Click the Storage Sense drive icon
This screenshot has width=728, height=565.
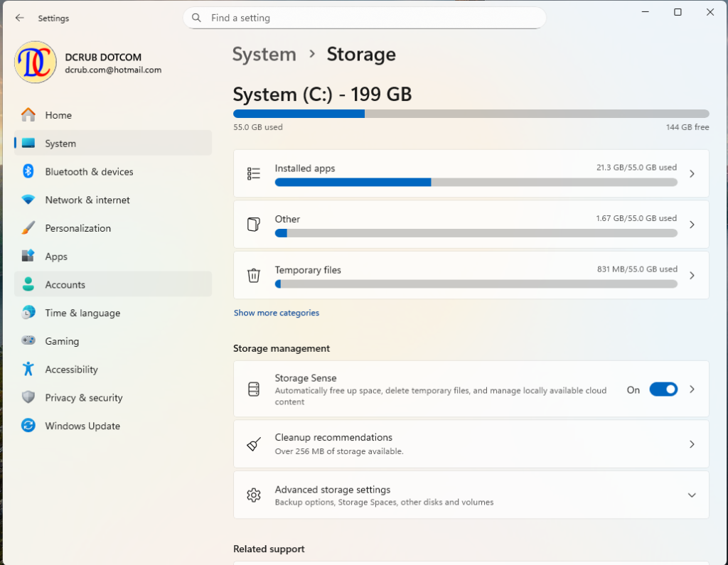(254, 389)
